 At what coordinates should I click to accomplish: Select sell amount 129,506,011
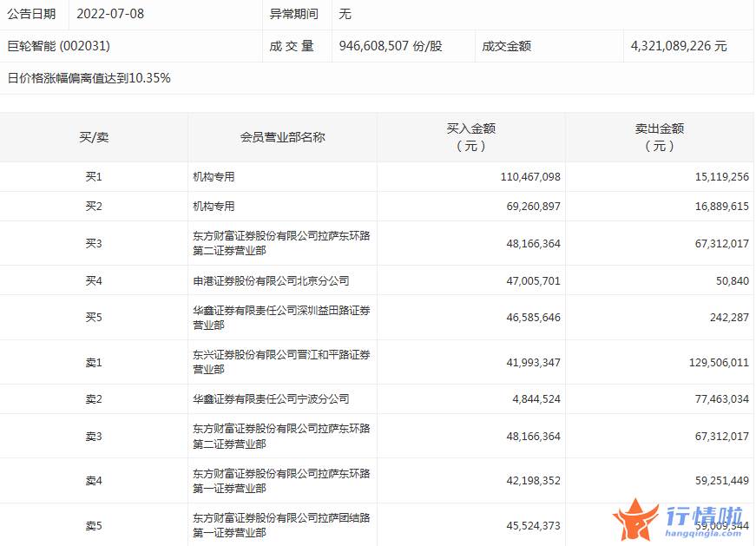click(x=719, y=362)
